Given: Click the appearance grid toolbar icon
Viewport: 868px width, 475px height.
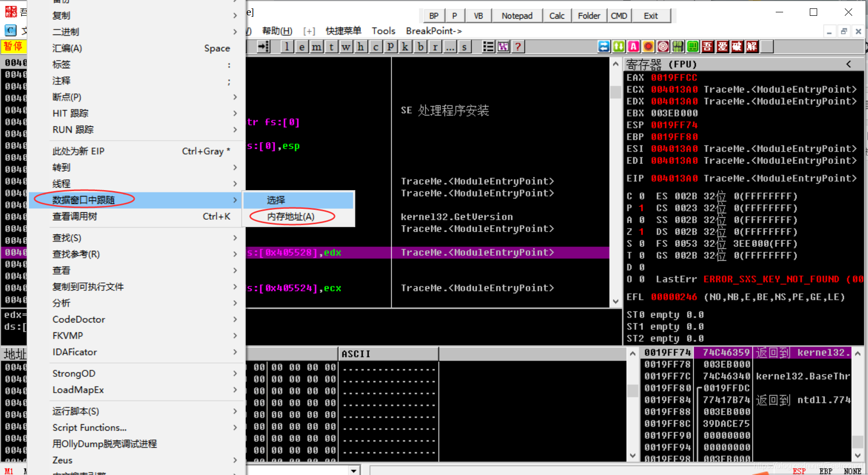Looking at the screenshot, I should (503, 47).
